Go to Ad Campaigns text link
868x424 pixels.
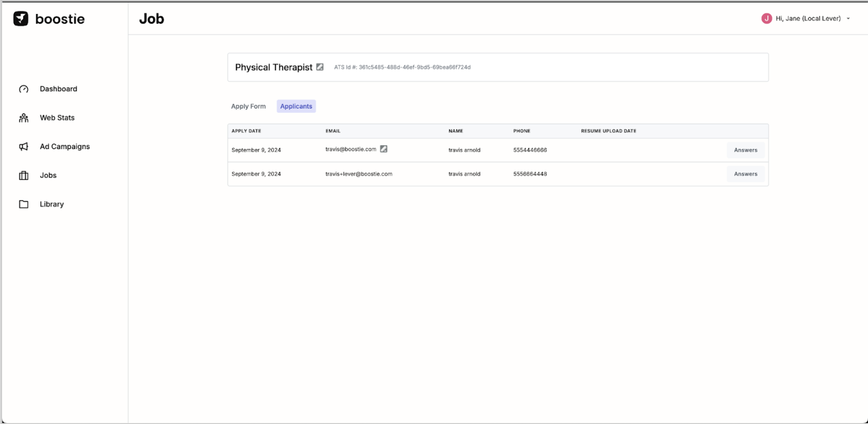click(65, 147)
